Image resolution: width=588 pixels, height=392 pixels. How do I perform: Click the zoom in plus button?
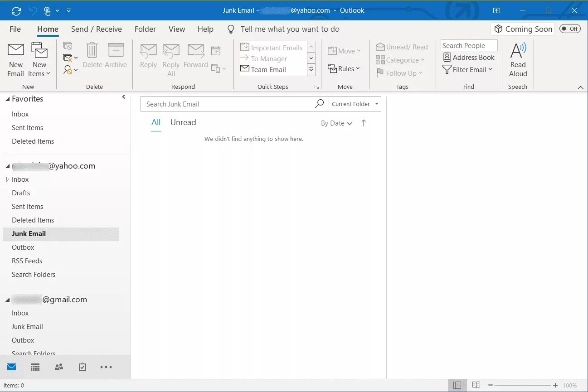555,385
